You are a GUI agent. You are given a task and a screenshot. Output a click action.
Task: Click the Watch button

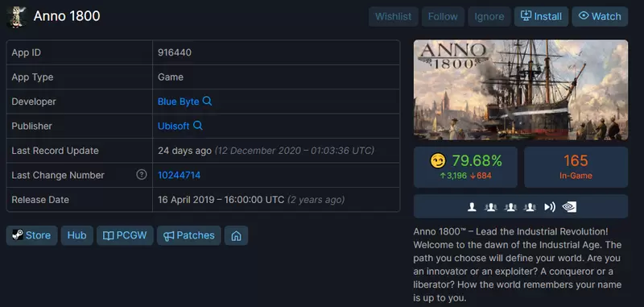coord(600,16)
